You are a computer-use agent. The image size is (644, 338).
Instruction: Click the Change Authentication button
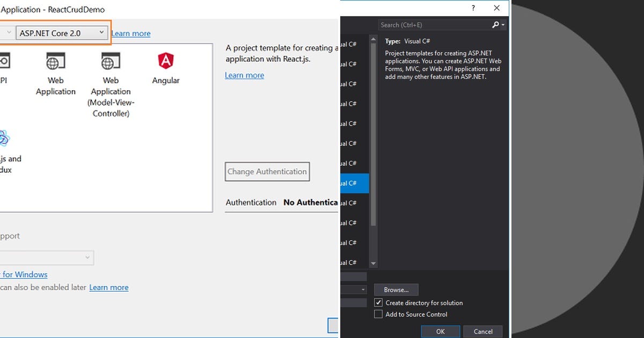click(267, 172)
